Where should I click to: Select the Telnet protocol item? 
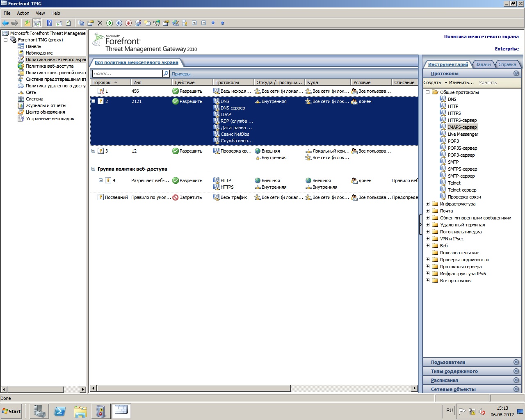454,183
